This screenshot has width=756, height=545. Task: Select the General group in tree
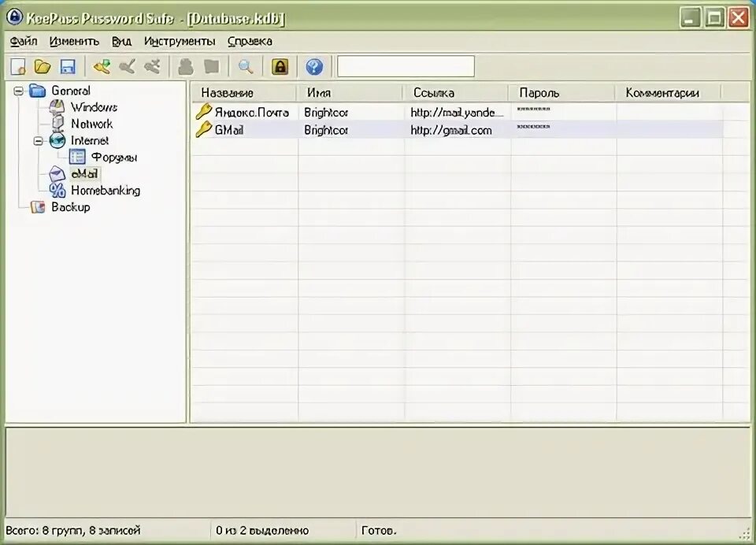(71, 91)
